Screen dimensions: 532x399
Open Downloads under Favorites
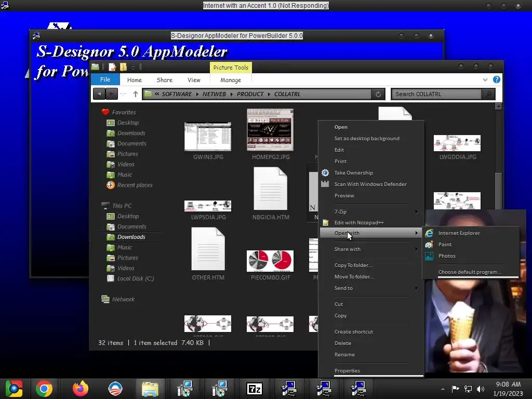tap(131, 133)
